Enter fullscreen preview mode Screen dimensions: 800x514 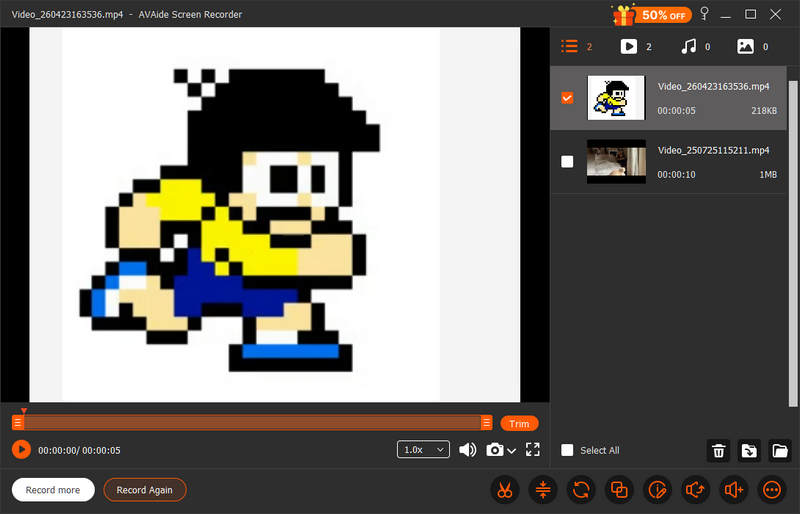(x=533, y=450)
